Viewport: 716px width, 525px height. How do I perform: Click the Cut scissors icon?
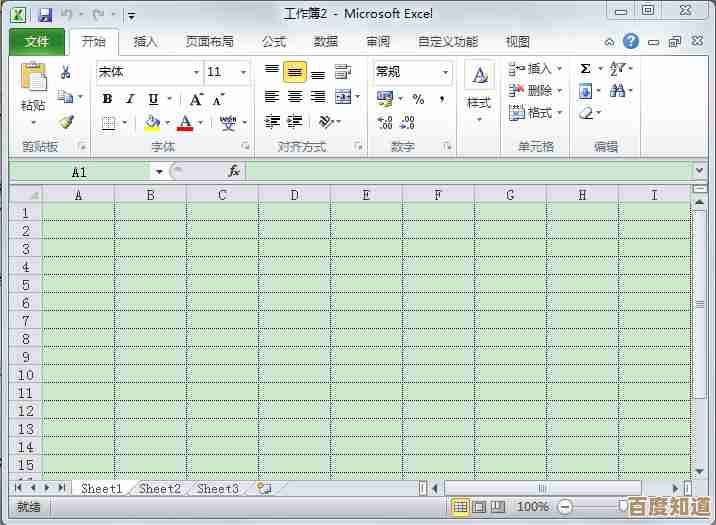[66, 72]
